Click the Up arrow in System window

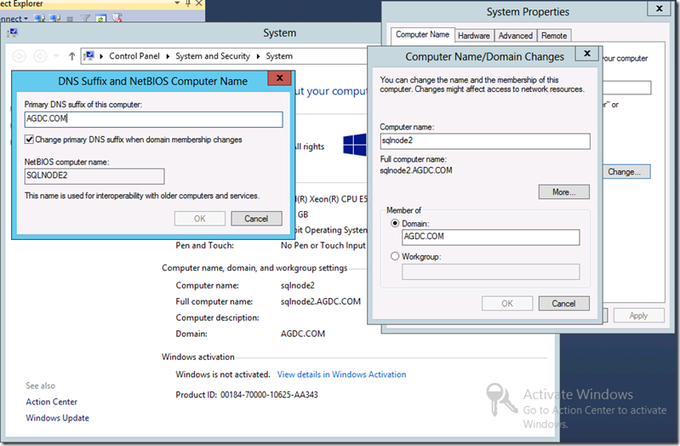[x=72, y=56]
